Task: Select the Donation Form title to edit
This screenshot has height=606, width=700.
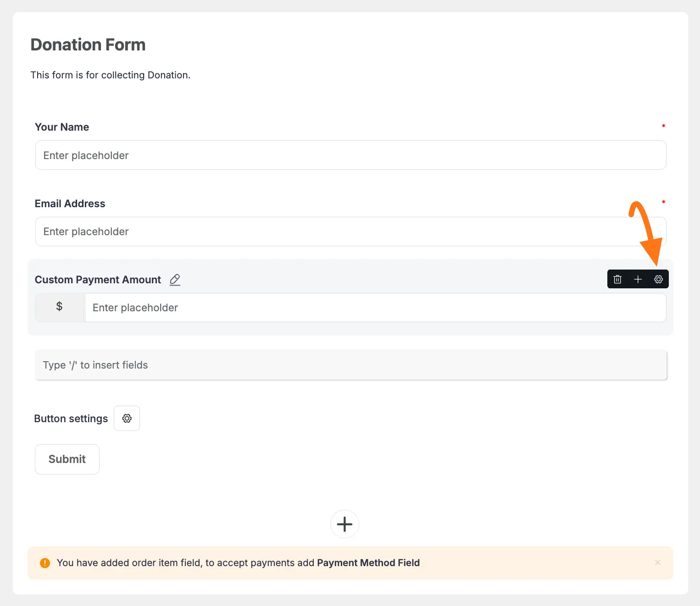Action: 88,44
